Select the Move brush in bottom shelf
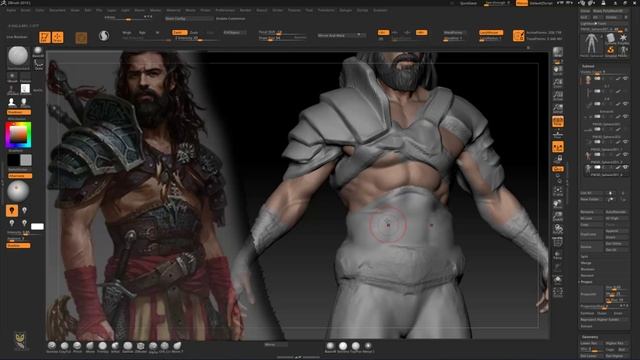The height and width of the screenshot is (360, 640). (90, 347)
